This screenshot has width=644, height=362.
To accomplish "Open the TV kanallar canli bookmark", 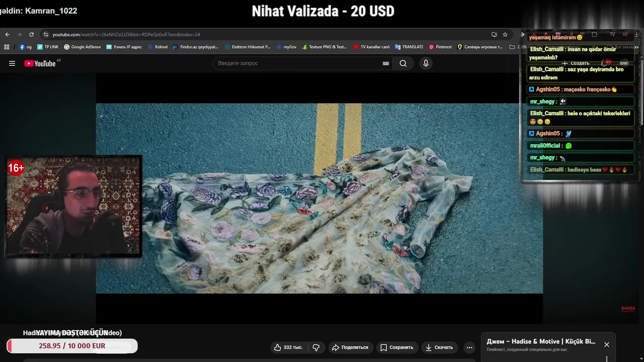I will coord(372,47).
